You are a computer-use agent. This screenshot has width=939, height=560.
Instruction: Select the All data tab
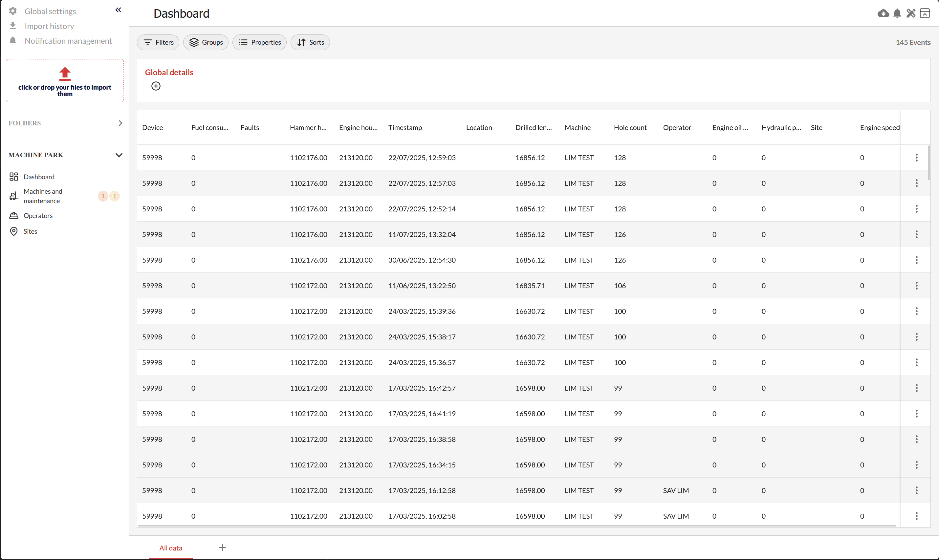(x=171, y=548)
